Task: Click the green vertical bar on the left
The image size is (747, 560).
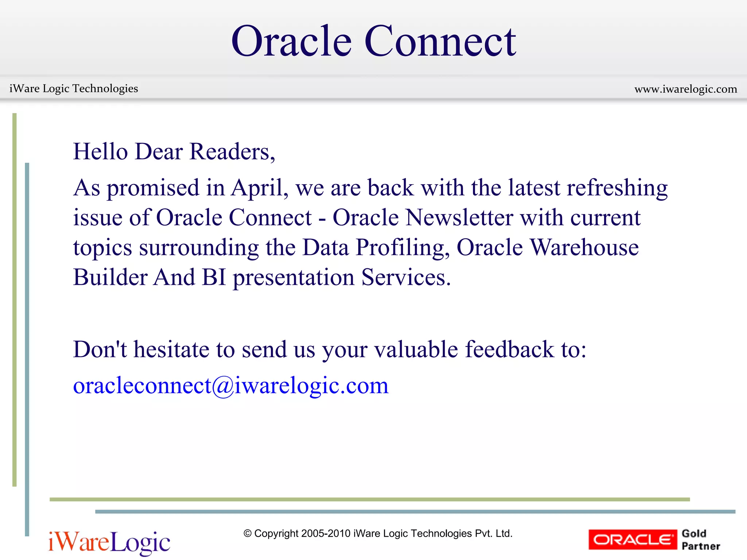Action: tap(15, 299)
